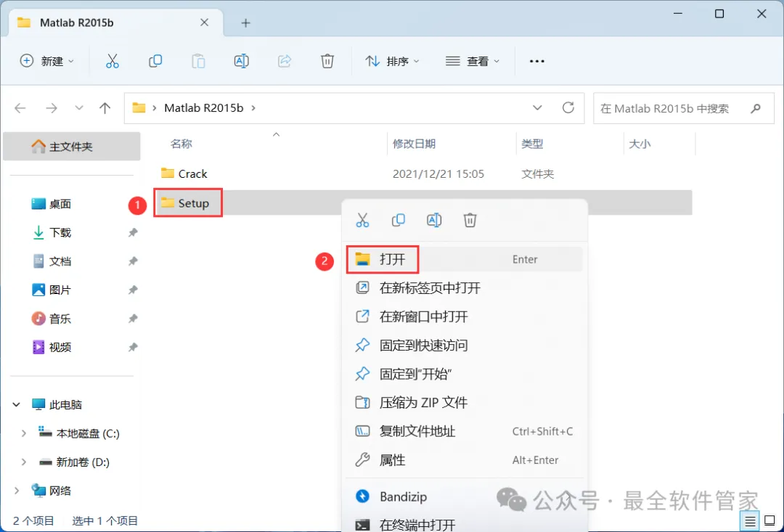
Task: Click the Delete trash icon in the toolbar
Action: 327,61
